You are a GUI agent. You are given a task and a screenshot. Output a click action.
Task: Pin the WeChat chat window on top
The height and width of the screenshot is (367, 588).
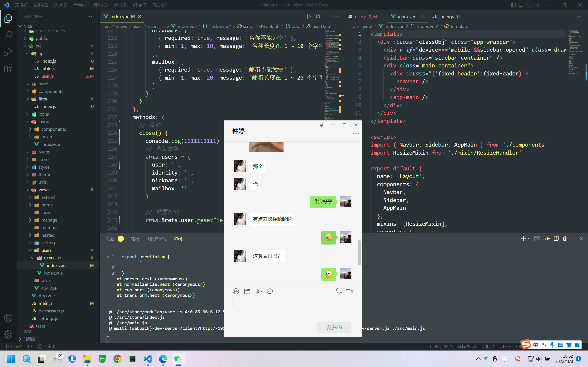click(322, 125)
